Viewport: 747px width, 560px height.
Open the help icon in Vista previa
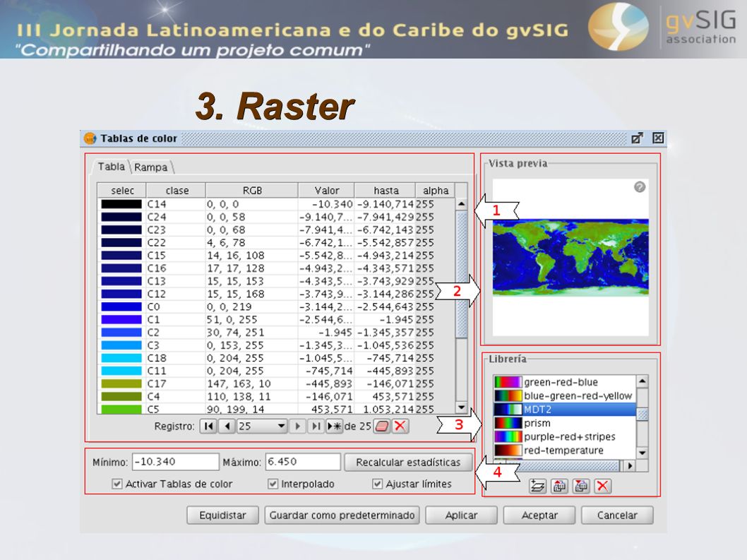640,187
